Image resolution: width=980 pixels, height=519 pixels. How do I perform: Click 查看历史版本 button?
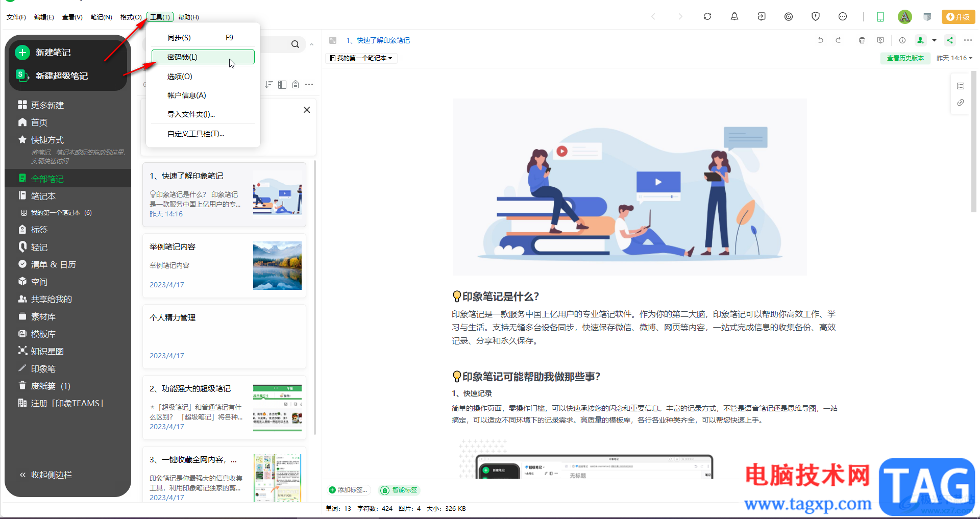(x=905, y=58)
